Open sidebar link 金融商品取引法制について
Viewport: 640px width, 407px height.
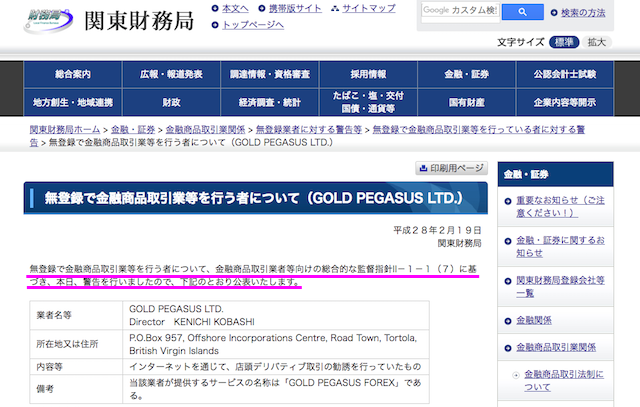[x=564, y=380]
